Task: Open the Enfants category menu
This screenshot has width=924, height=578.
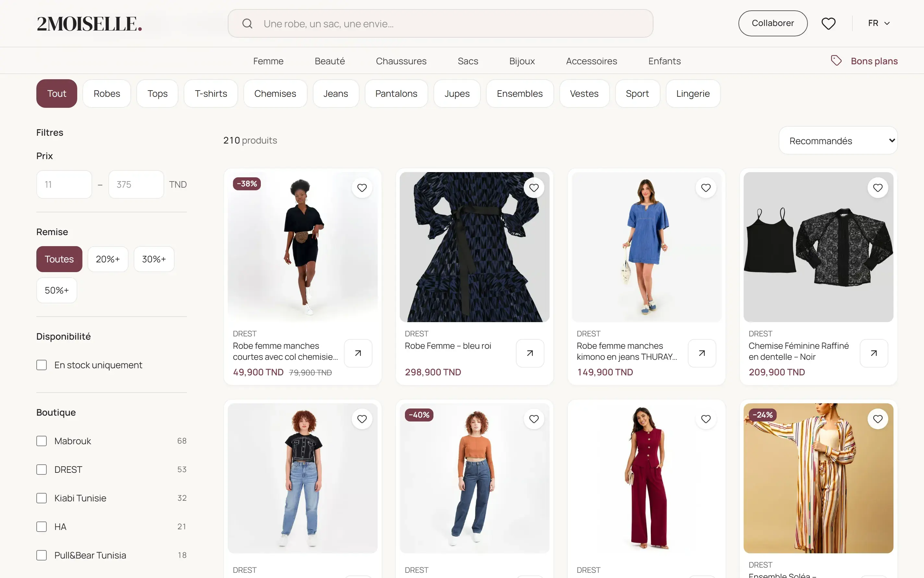Action: (664, 61)
